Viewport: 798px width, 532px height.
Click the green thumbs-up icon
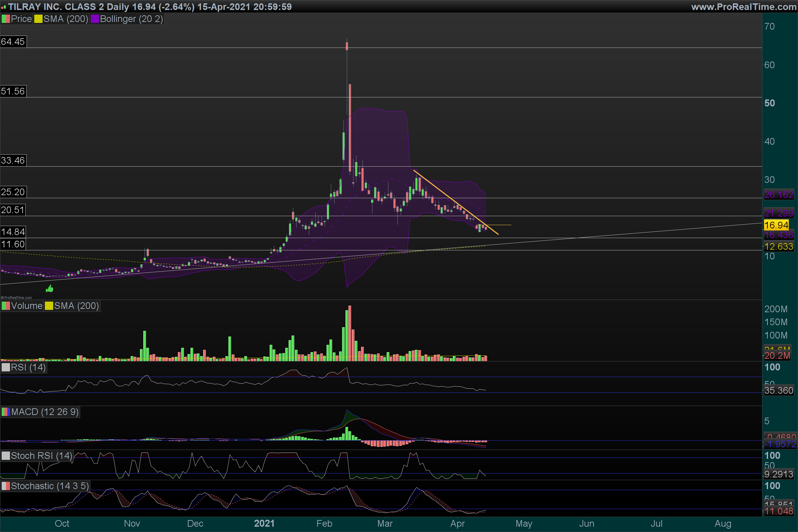[50, 289]
